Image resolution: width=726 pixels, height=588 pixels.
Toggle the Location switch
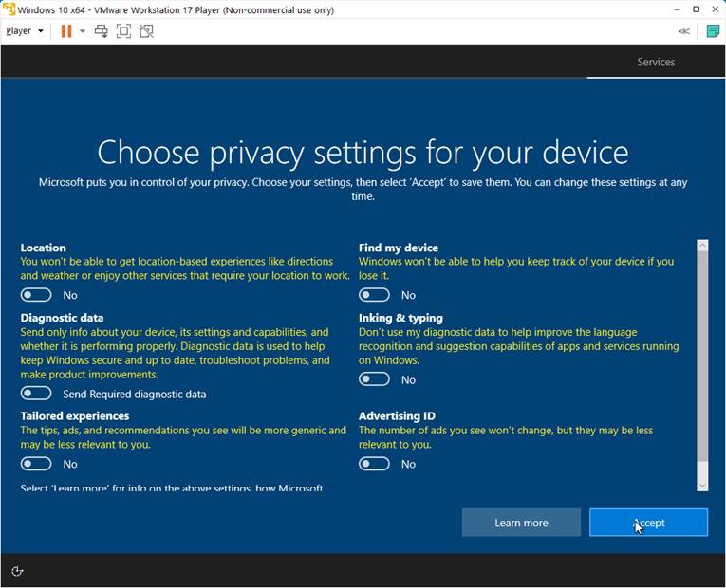click(x=36, y=295)
